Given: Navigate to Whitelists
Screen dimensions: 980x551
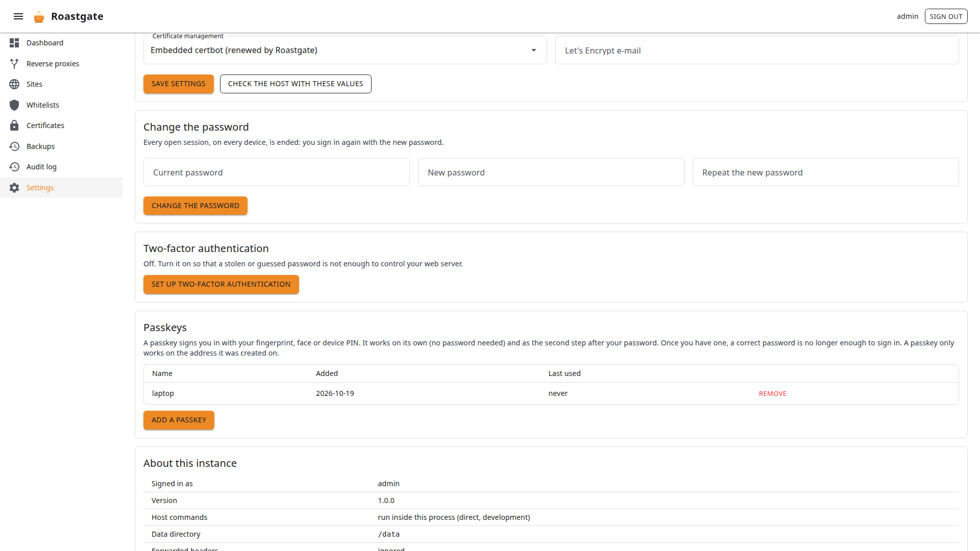Looking at the screenshot, I should pyautogui.click(x=61, y=105).
